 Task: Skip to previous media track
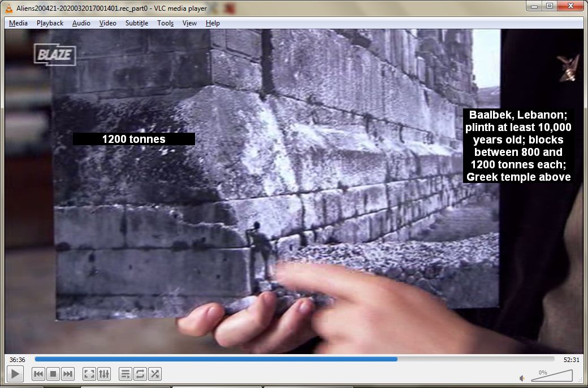coord(38,374)
